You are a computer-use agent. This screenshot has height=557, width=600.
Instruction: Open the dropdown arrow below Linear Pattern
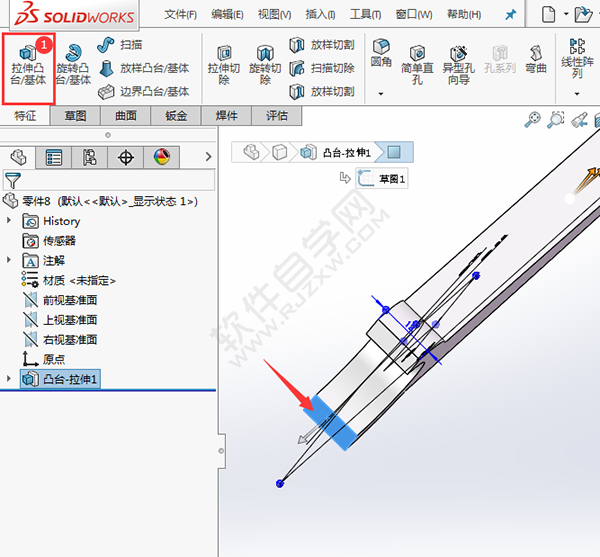577,94
